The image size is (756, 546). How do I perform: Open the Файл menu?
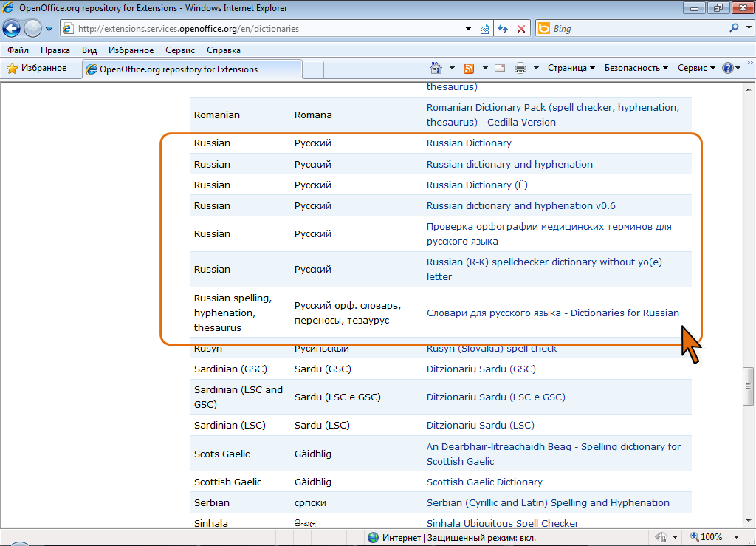[x=18, y=50]
